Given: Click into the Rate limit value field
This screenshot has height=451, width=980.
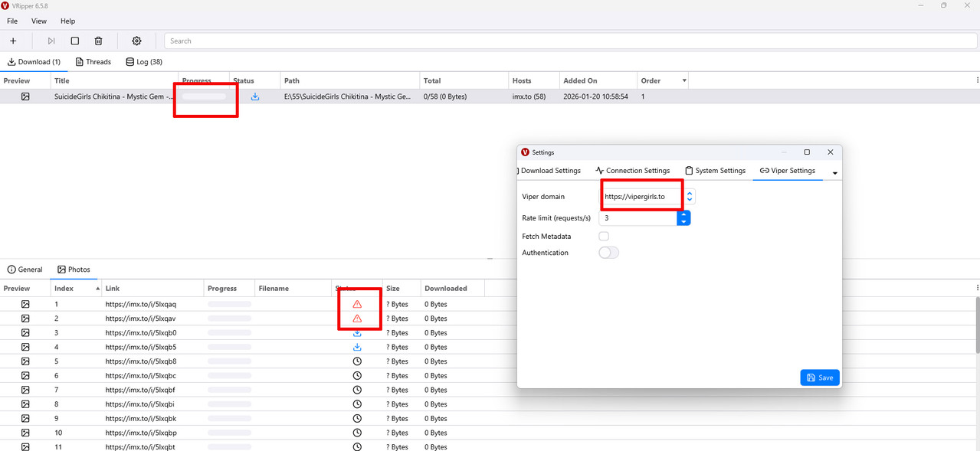Looking at the screenshot, I should point(637,218).
